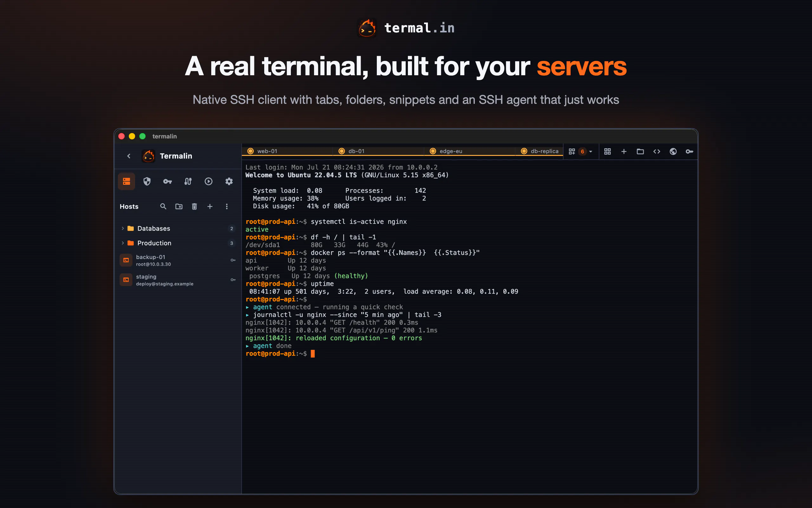
Task: Click the Termalin flame logo in sidebar
Action: tap(148, 156)
